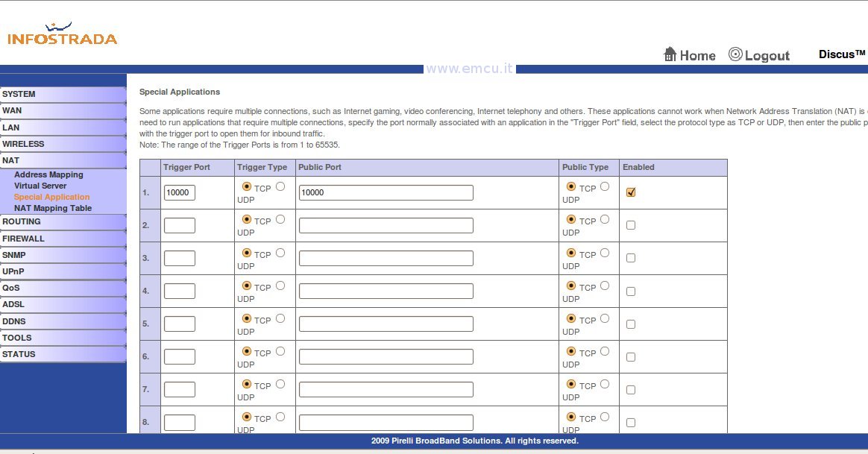Enable the checkbox in row 6
The width and height of the screenshot is (868, 454).
click(631, 357)
